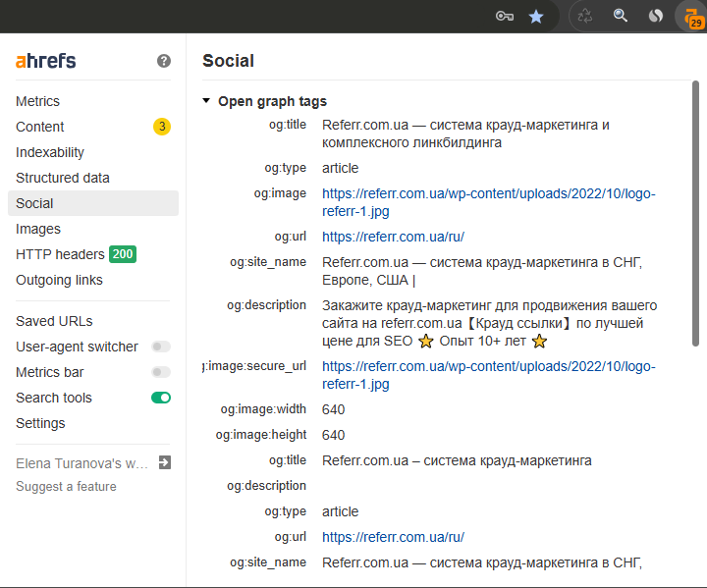Go to HTTP headers in sidebar

pyautogui.click(x=60, y=254)
